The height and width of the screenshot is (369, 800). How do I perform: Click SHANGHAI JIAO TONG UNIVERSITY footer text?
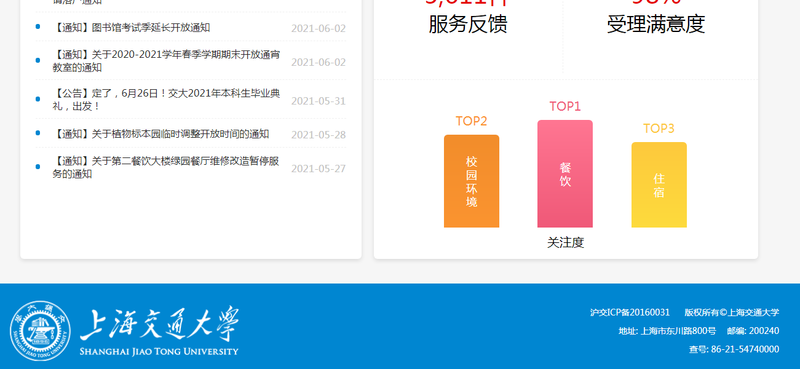click(159, 351)
